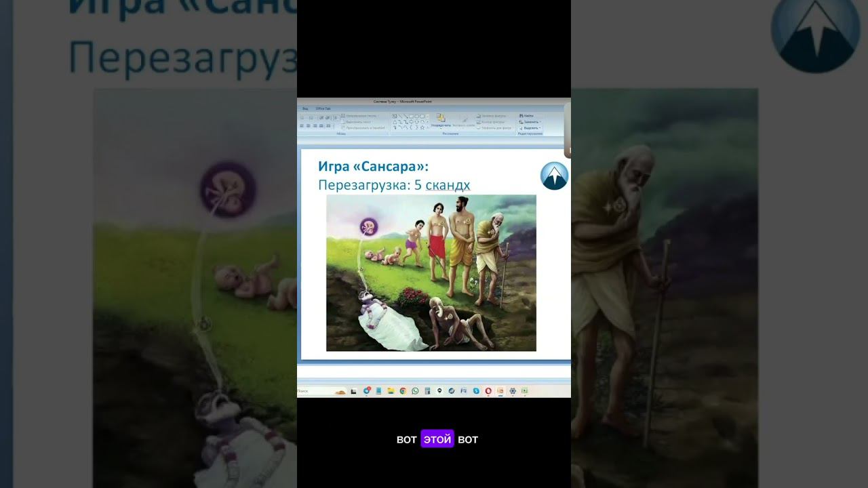The image size is (868, 488).
Task: Click the subtitle Перезагрузка: 5 скандх
Action: (x=394, y=185)
